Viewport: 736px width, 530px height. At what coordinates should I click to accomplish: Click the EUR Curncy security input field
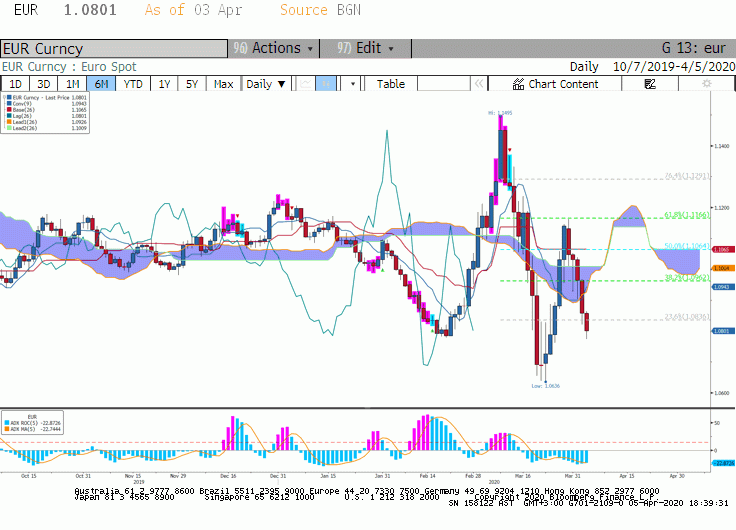click(x=114, y=49)
